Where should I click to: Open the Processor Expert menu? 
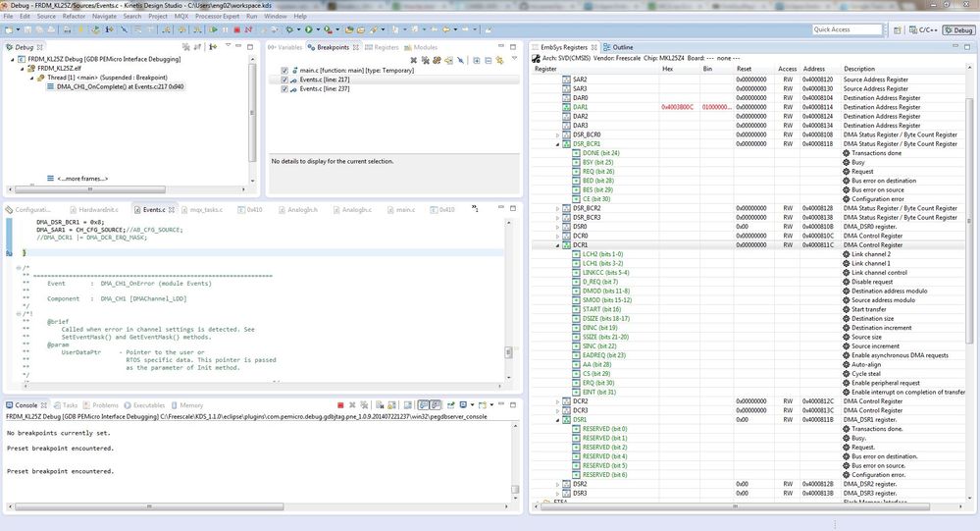tap(217, 17)
